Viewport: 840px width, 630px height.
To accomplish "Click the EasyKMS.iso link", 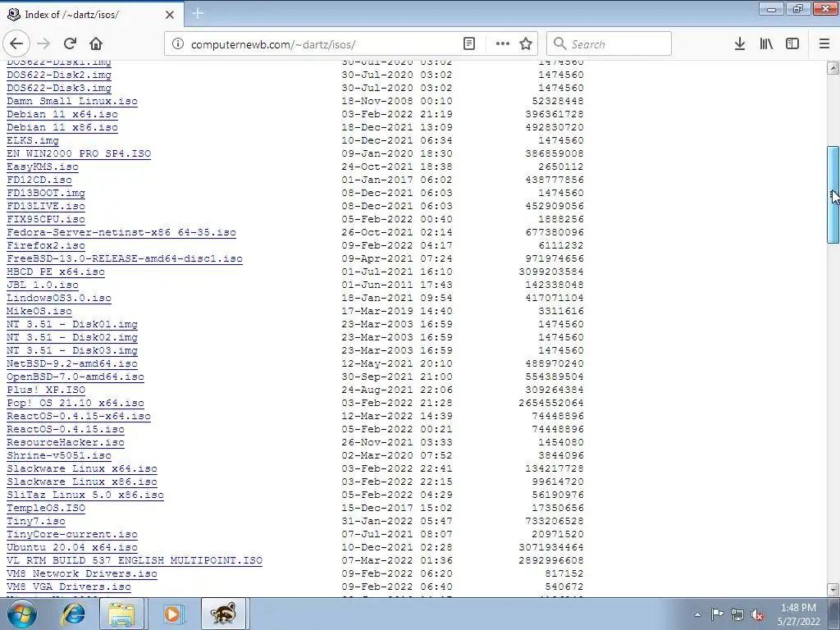I will tap(43, 167).
